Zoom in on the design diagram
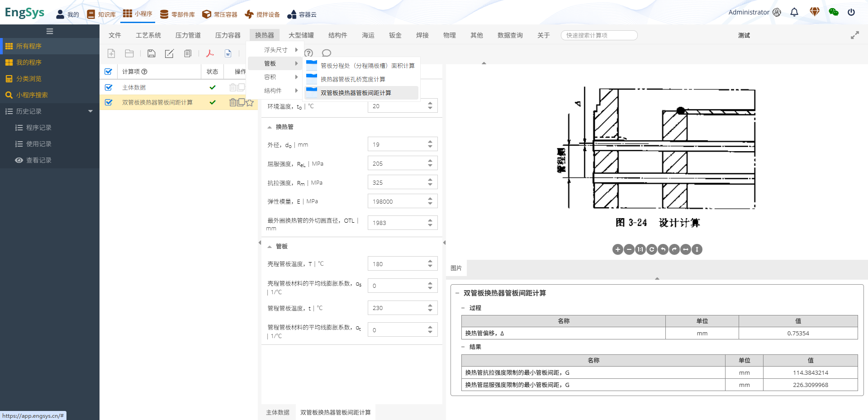The image size is (868, 420). 617,249
